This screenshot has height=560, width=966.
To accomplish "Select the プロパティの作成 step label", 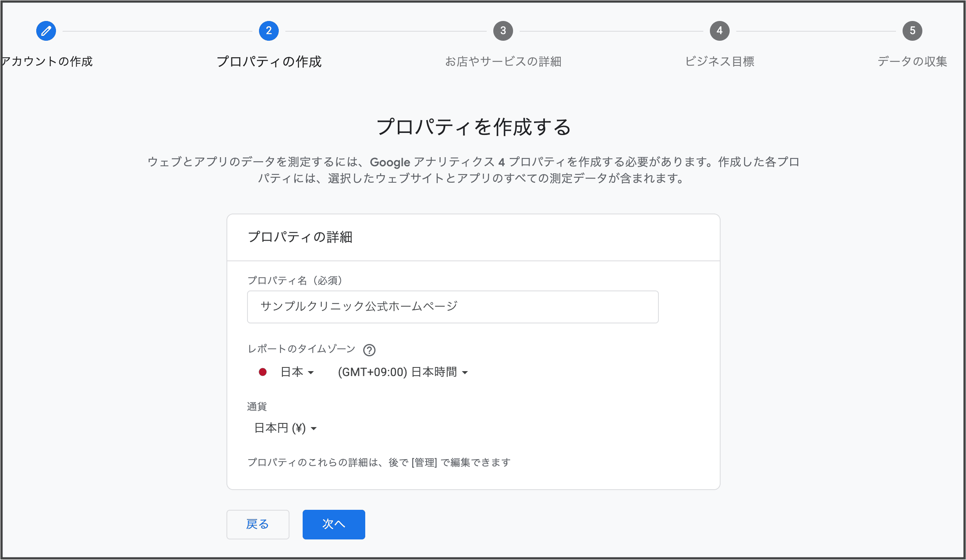I will point(269,61).
